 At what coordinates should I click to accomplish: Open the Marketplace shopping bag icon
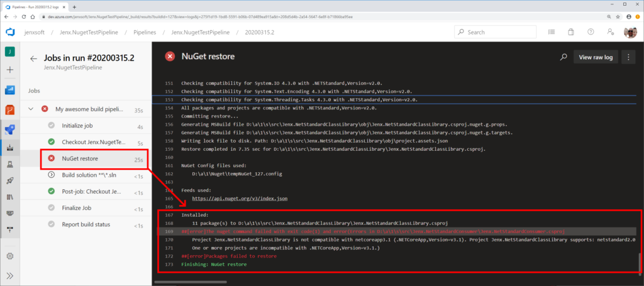[571, 32]
